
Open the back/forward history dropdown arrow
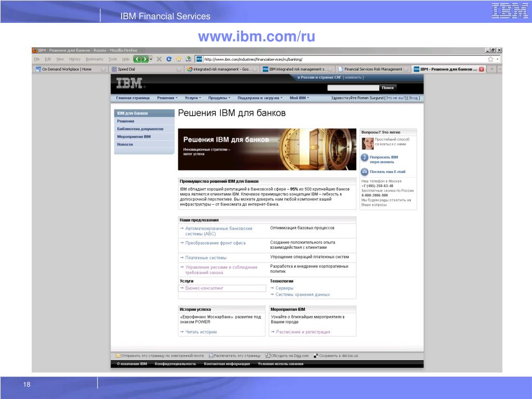(151, 59)
